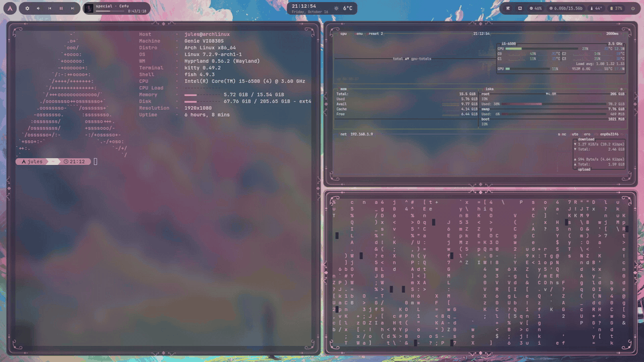
Task: Click the 'upload' label in btop net panel
Action: pyautogui.click(x=584, y=169)
